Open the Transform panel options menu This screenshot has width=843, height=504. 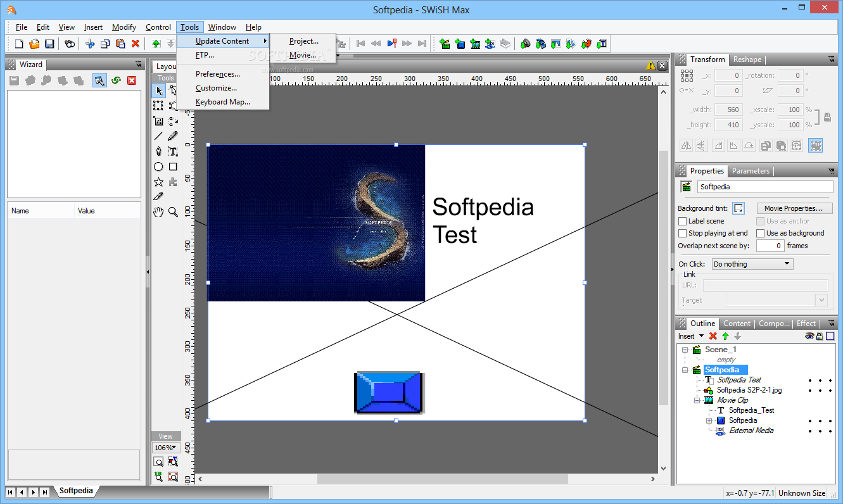tap(832, 60)
